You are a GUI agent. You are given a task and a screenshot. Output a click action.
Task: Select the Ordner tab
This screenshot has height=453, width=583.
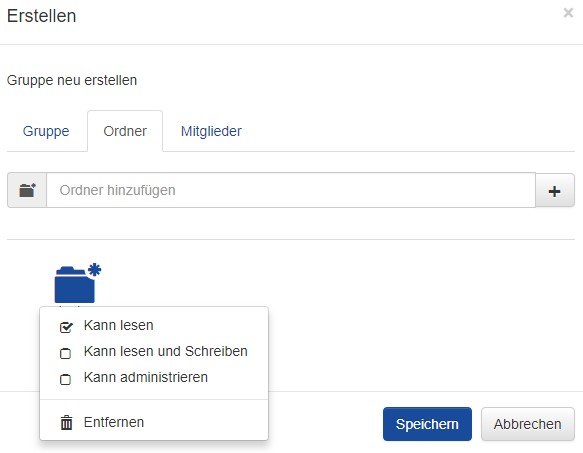pyautogui.click(x=125, y=131)
